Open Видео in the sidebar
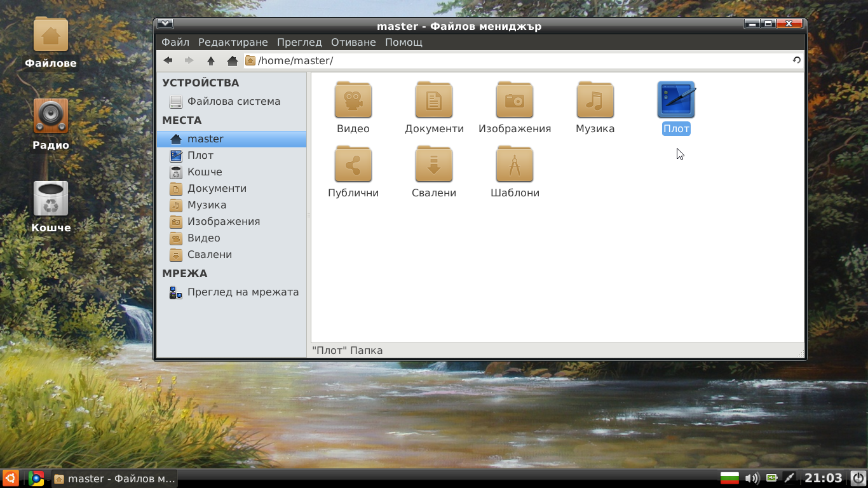This screenshot has width=868, height=488. (231, 238)
